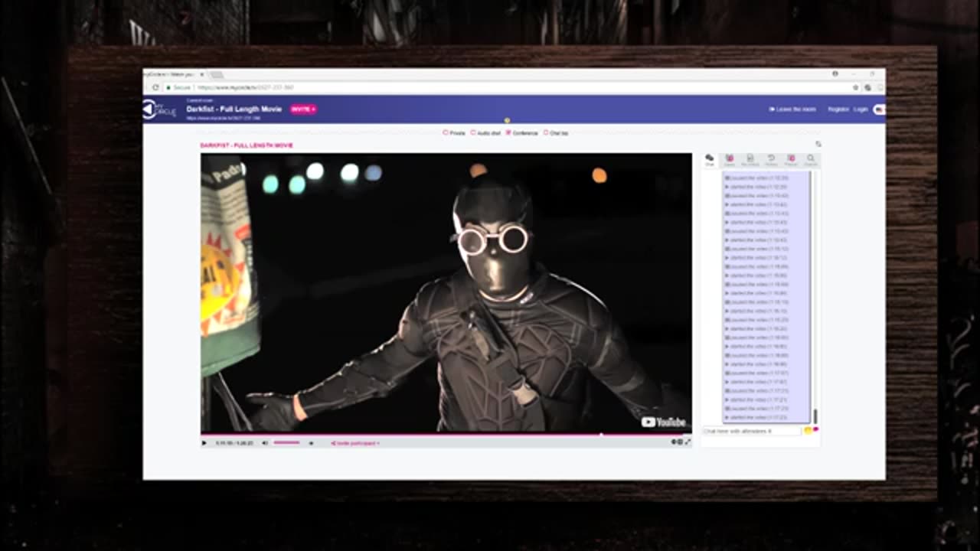Collapse the side panel with corner icon

(818, 144)
